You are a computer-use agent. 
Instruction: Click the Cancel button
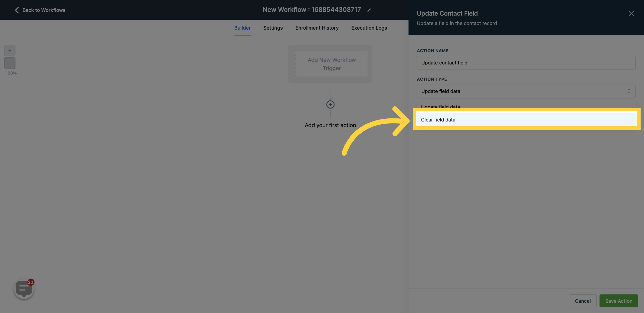point(583,301)
